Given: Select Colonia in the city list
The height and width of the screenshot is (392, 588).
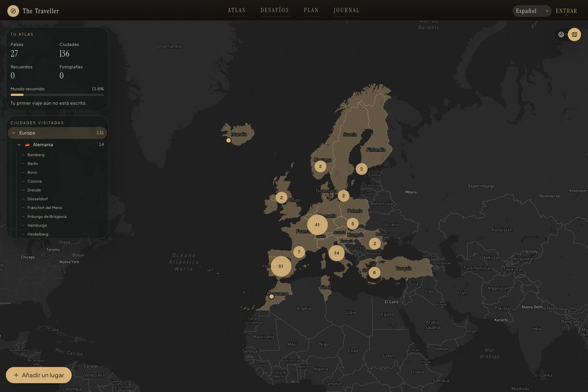Looking at the screenshot, I should [x=34, y=181].
